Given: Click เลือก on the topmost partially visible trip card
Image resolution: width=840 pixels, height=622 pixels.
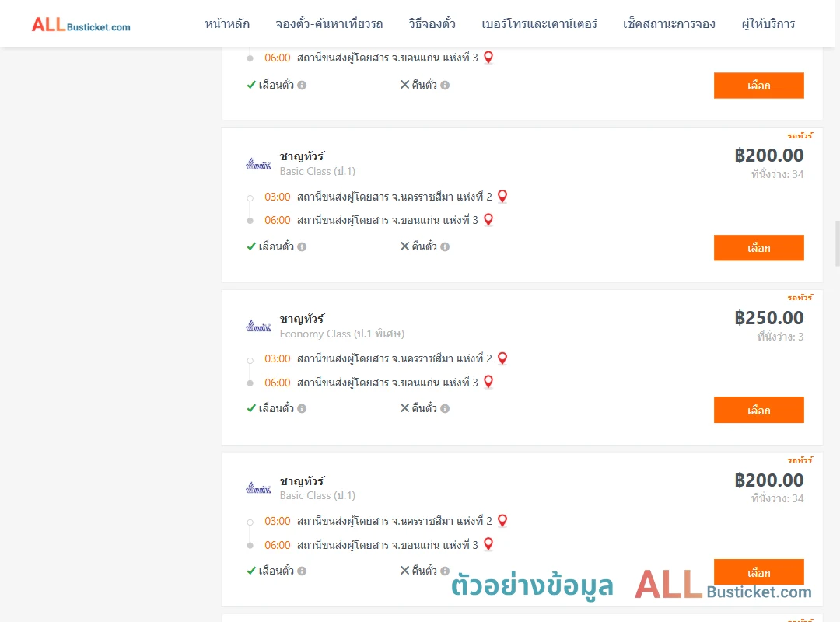Looking at the screenshot, I should pos(758,86).
